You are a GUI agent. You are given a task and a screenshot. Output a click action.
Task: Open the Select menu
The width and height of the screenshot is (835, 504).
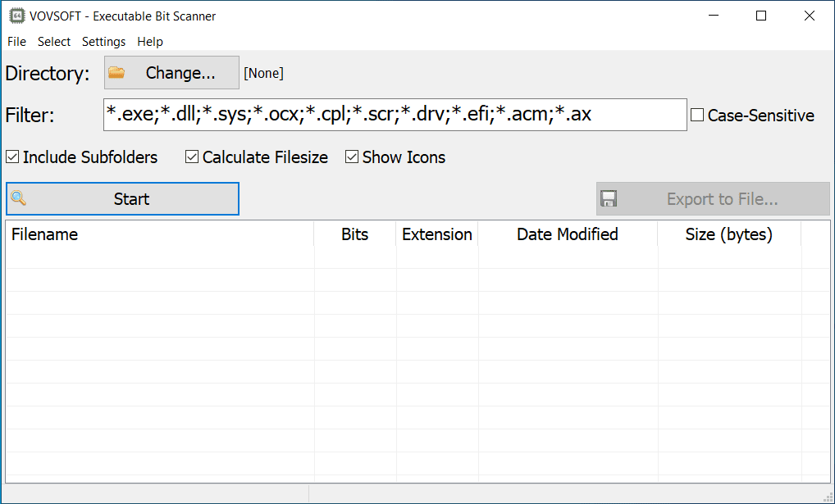point(54,42)
